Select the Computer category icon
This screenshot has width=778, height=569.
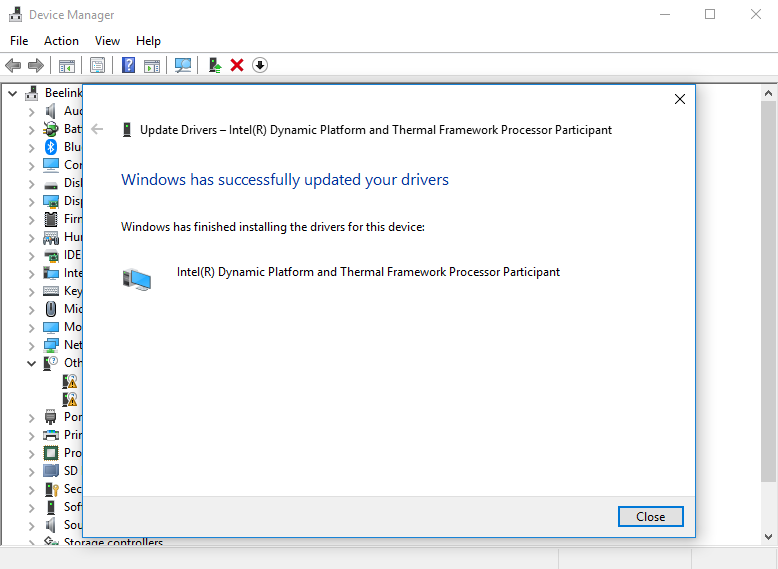coord(51,165)
